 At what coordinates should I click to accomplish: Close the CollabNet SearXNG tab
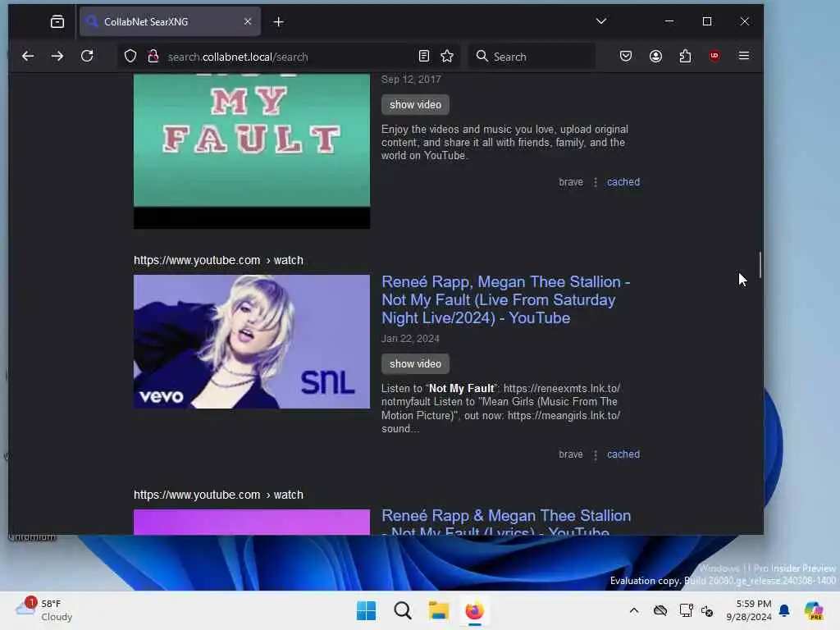pyautogui.click(x=248, y=22)
